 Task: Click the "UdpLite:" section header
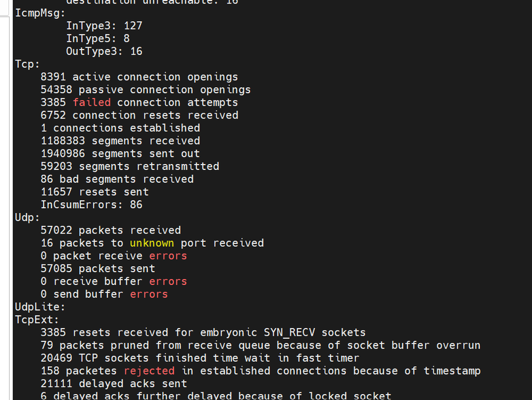41,307
